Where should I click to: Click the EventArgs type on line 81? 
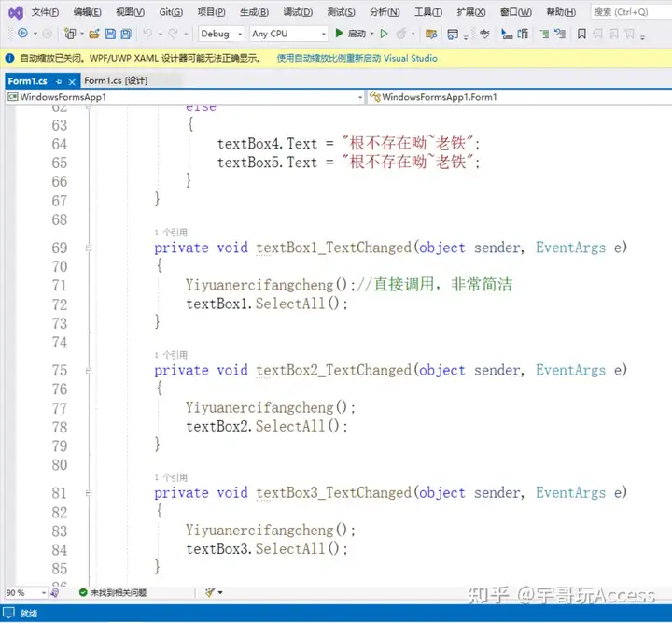571,493
